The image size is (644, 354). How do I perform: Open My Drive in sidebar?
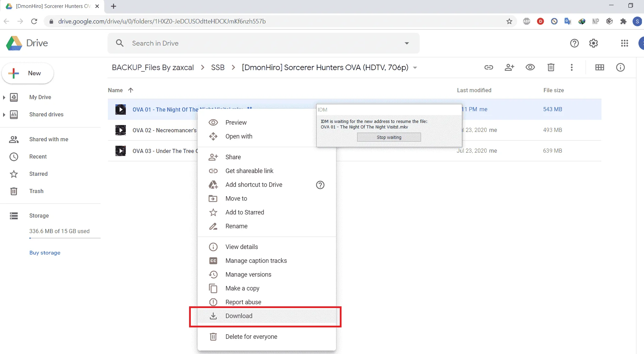(40, 97)
